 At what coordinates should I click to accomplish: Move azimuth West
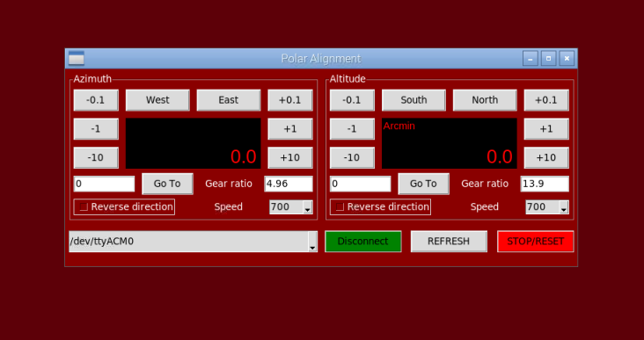coord(157,100)
